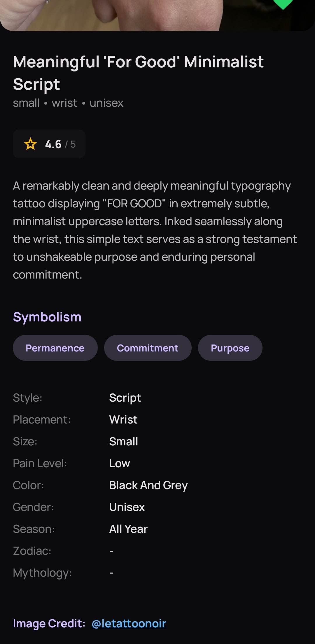
Task: Expand the Symbolism section
Action: (x=47, y=317)
